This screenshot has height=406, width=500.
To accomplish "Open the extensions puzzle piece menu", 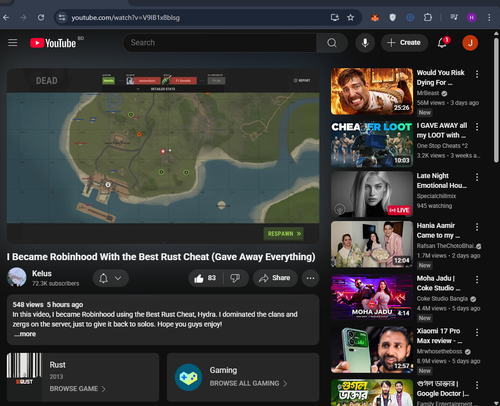I will tap(428, 17).
